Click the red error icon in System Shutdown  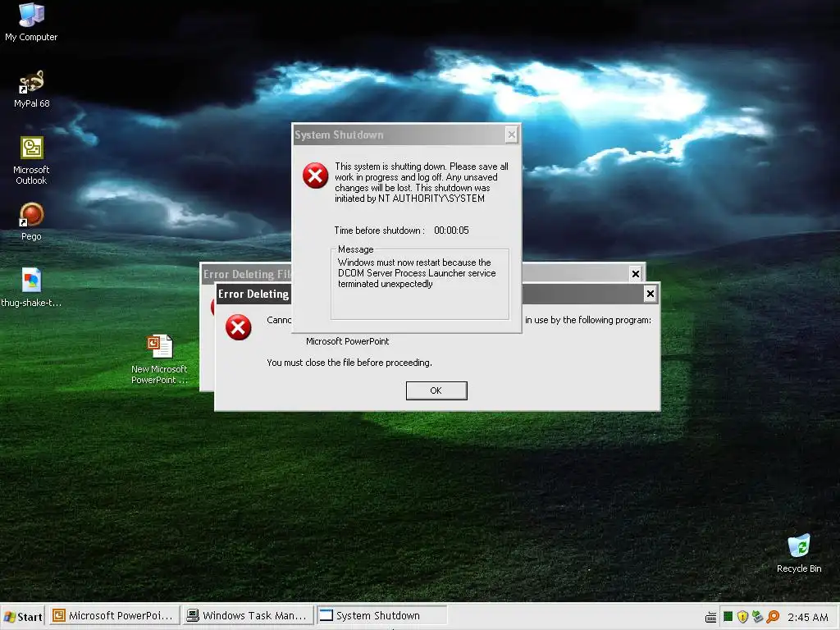[316, 176]
